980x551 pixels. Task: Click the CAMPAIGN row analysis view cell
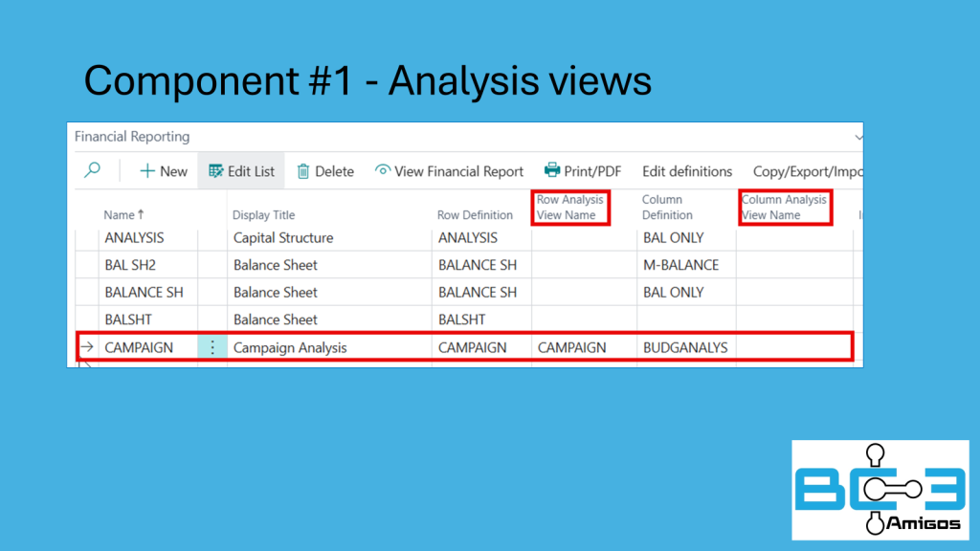pyautogui.click(x=572, y=347)
